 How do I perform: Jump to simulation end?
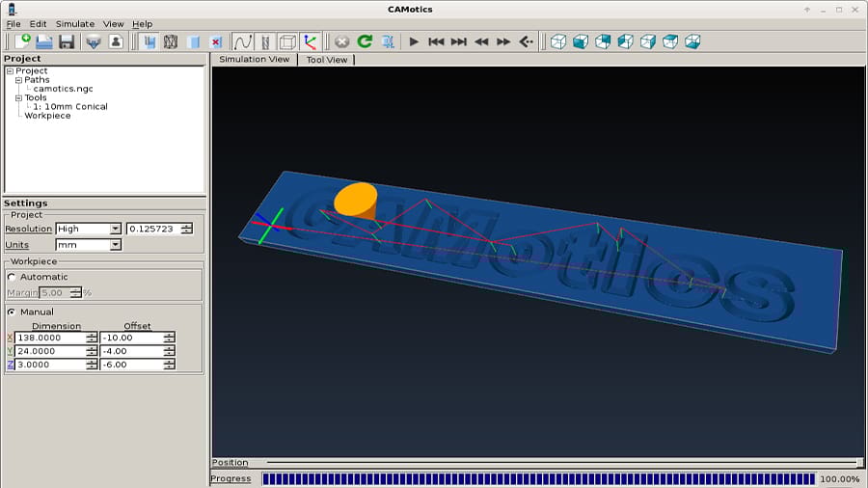(x=459, y=41)
